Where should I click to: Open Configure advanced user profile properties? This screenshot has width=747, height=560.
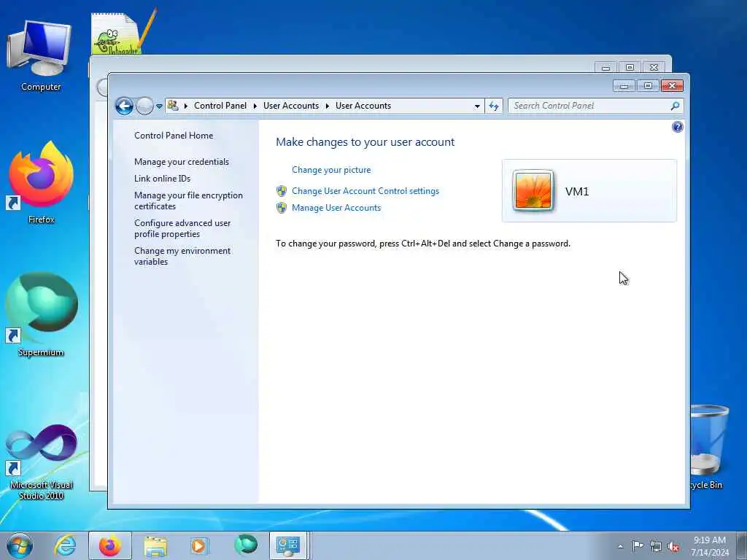182,228
